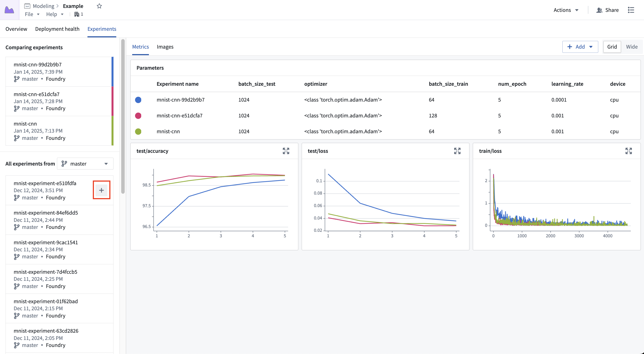644x354 pixels.
Task: Select mnist-experiment-84ef6dd5 in experiments list
Action: [60, 220]
